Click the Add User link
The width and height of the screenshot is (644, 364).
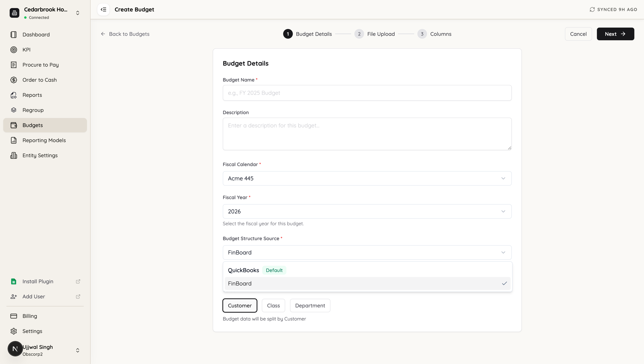[x=45, y=296]
